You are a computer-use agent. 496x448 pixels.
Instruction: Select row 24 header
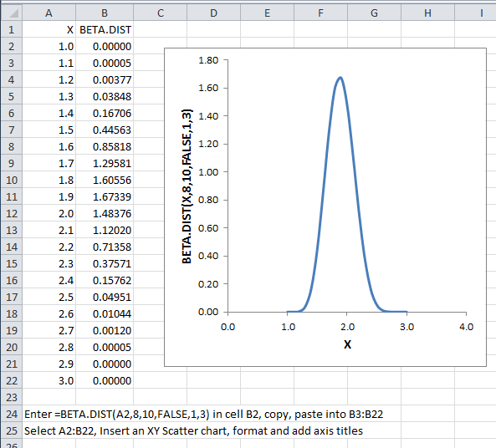(x=12, y=414)
